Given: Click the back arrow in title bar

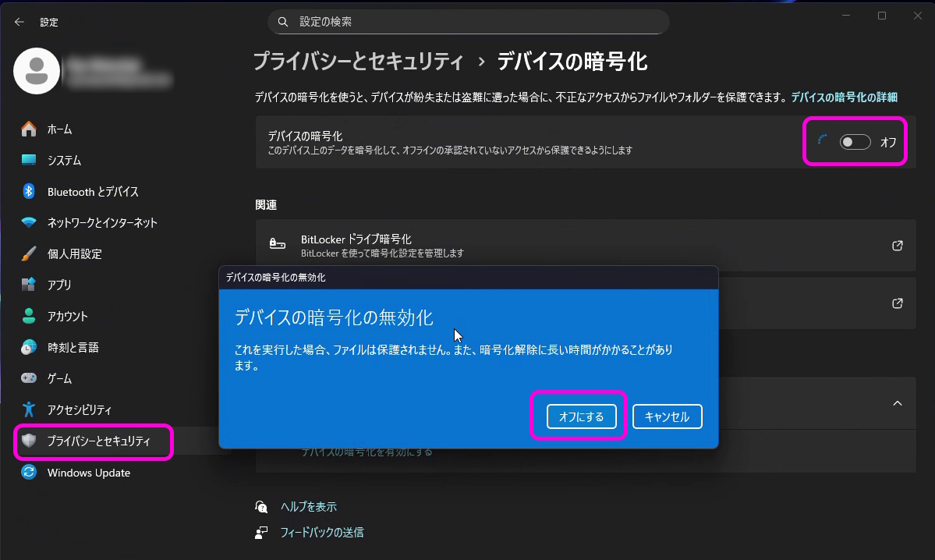Looking at the screenshot, I should (19, 22).
